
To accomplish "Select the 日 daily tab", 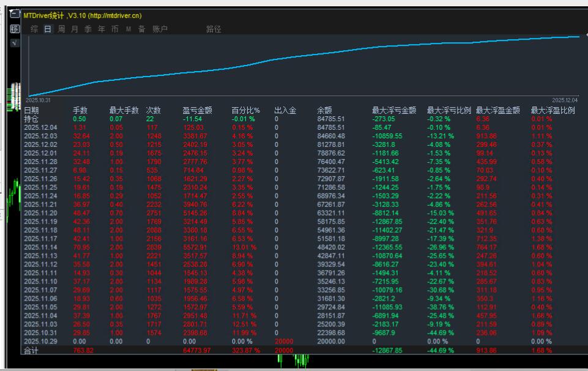I will (48, 29).
